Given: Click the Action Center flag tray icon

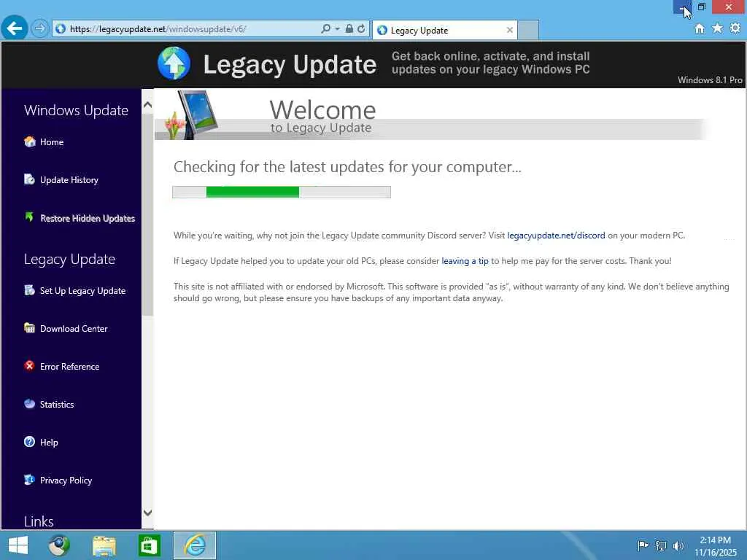Looking at the screenshot, I should [643, 545].
